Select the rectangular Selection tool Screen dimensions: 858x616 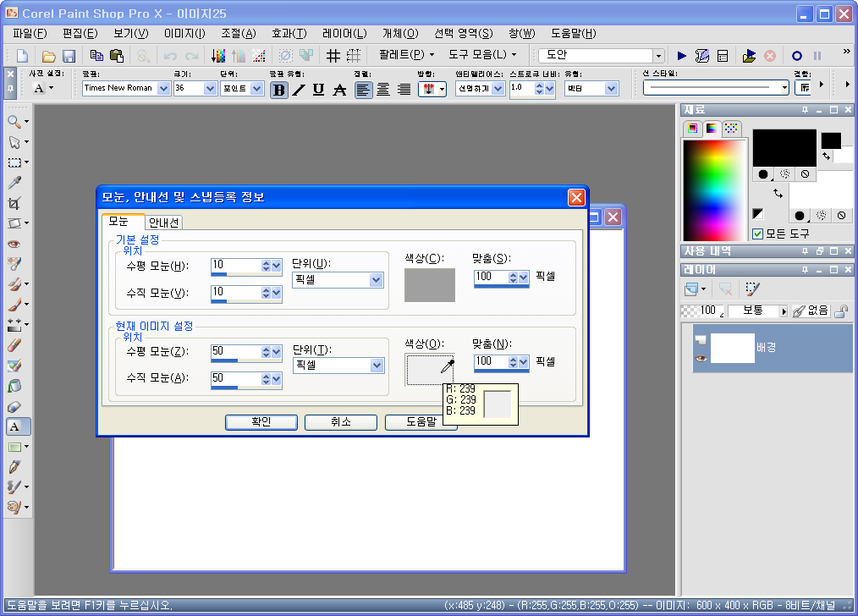[x=14, y=162]
